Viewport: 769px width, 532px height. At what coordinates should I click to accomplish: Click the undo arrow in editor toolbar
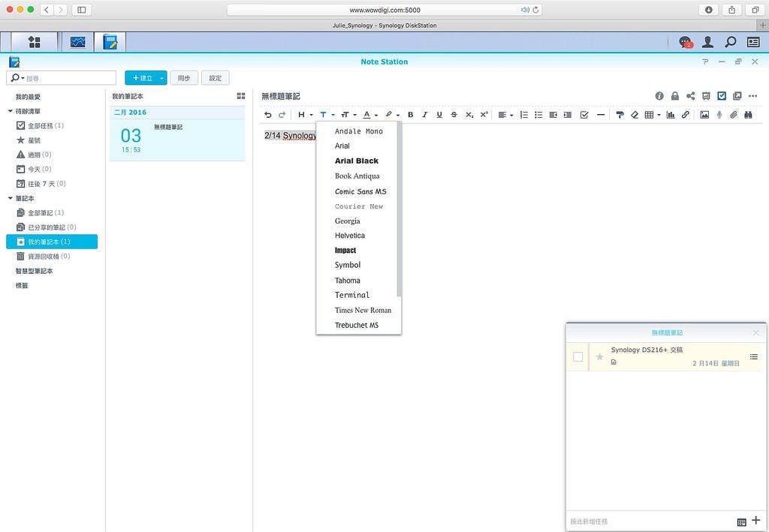point(268,115)
